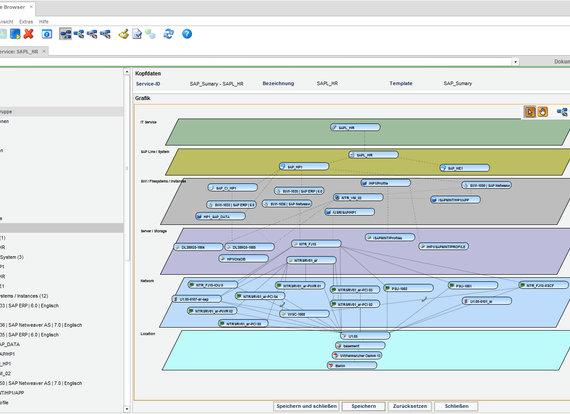Select the /SAPMNT/Profiles node
The height and width of the screenshot is (414, 570).
(x=390, y=237)
